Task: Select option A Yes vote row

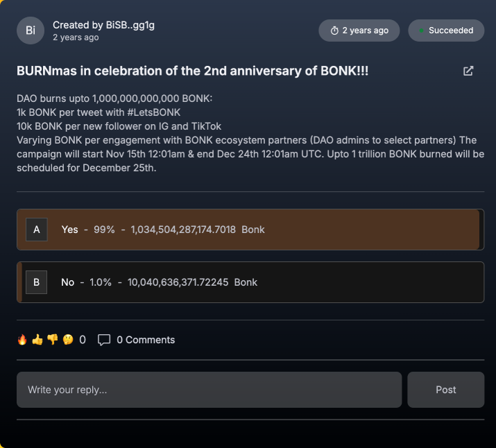Action: [x=250, y=230]
